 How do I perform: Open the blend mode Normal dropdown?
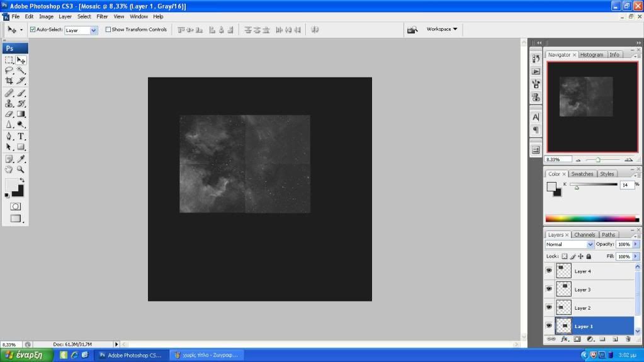(570, 244)
